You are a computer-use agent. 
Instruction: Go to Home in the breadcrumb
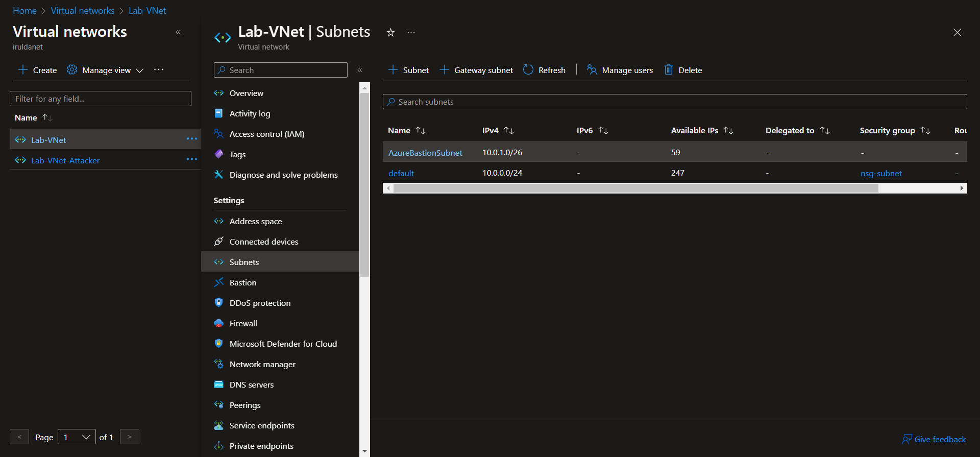[24, 10]
